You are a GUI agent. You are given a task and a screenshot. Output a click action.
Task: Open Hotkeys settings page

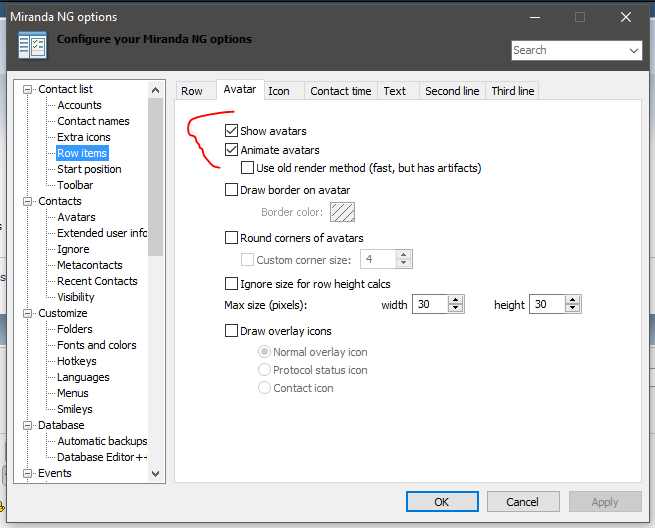(x=76, y=361)
